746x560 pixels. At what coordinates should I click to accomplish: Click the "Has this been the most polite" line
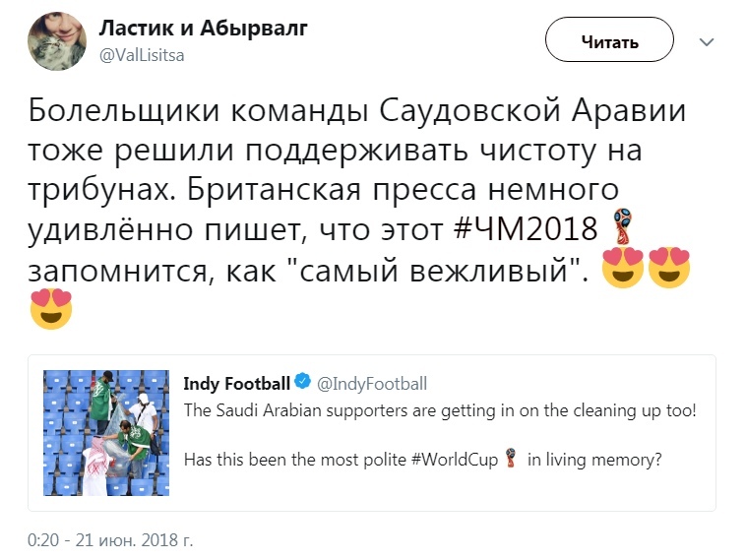285,457
